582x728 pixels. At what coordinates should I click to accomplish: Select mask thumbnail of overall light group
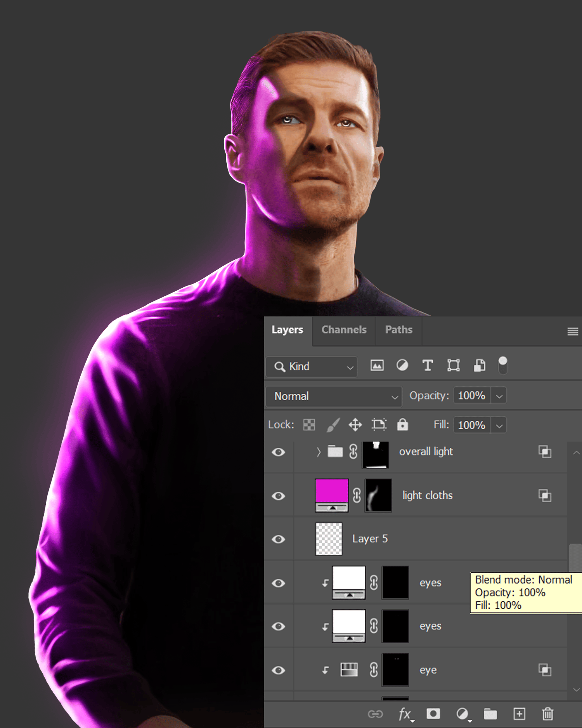(375, 455)
